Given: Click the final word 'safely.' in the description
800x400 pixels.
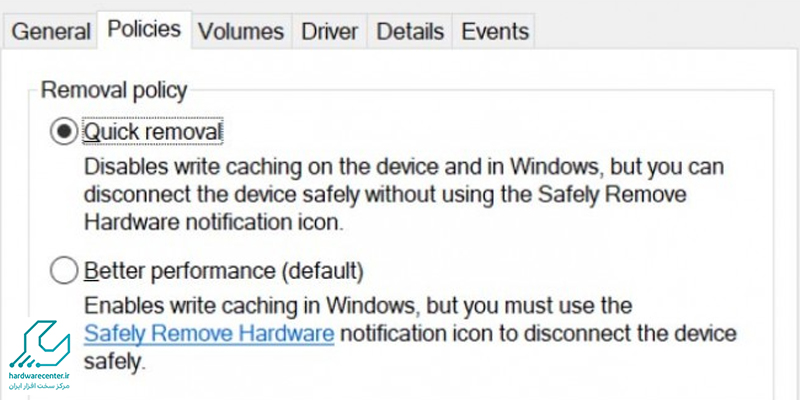Looking at the screenshot, I should pyautogui.click(x=115, y=362).
